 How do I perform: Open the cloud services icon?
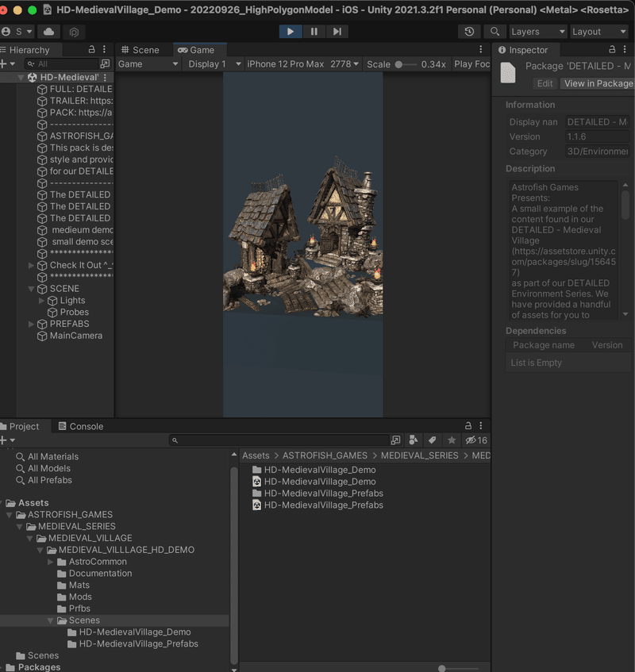[x=48, y=31]
